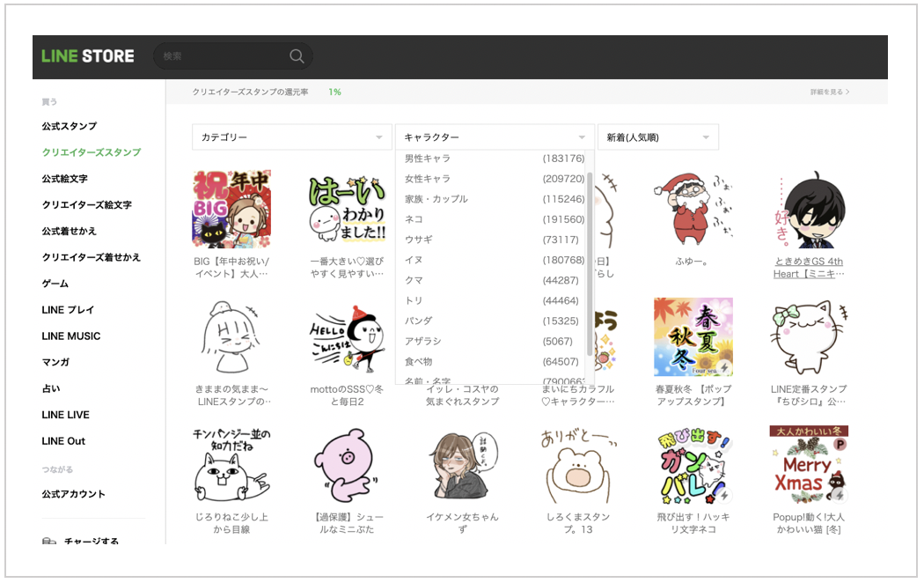
Task: Click the ときめきGS 4th Heart title link
Action: point(809,268)
